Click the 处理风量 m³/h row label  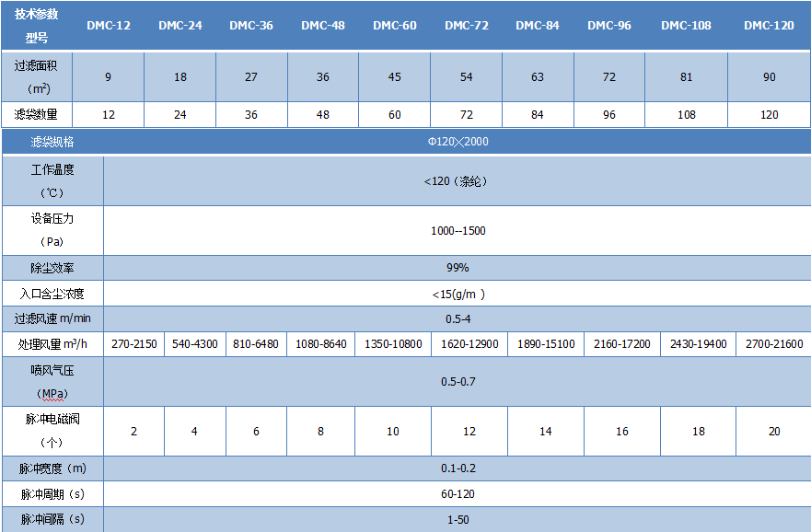(x=52, y=343)
